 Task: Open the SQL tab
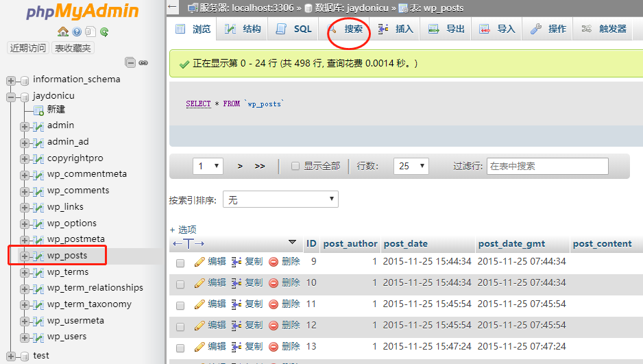coord(293,29)
